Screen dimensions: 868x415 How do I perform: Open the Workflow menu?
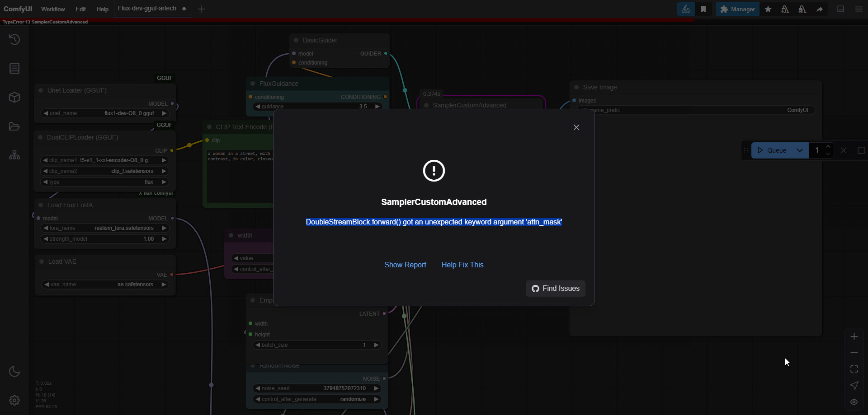(53, 9)
